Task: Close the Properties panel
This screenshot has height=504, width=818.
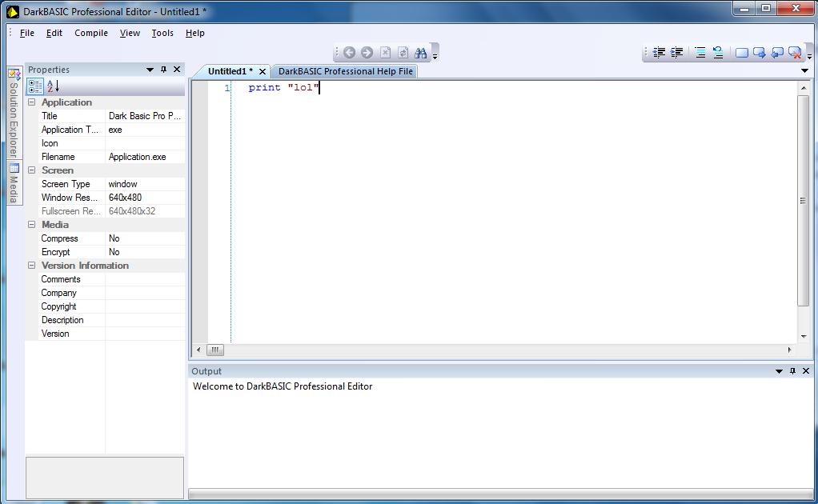Action: [177, 70]
